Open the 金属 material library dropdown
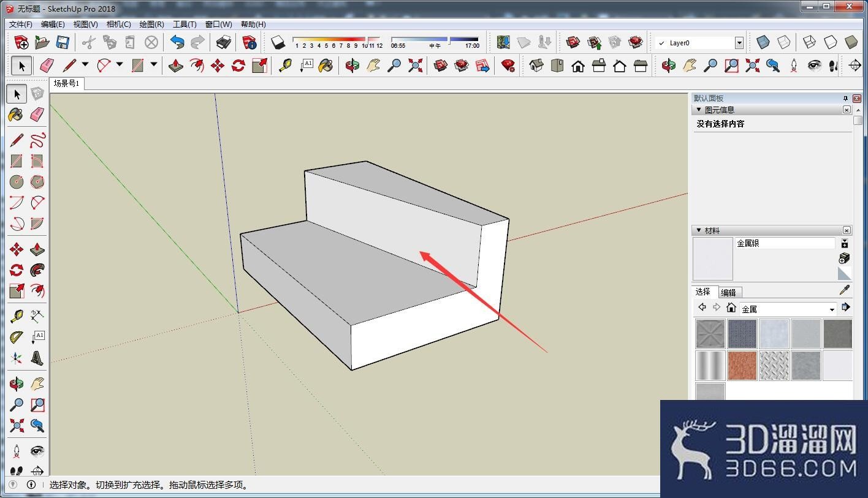Screen dimensions: 868x498 pos(788,309)
